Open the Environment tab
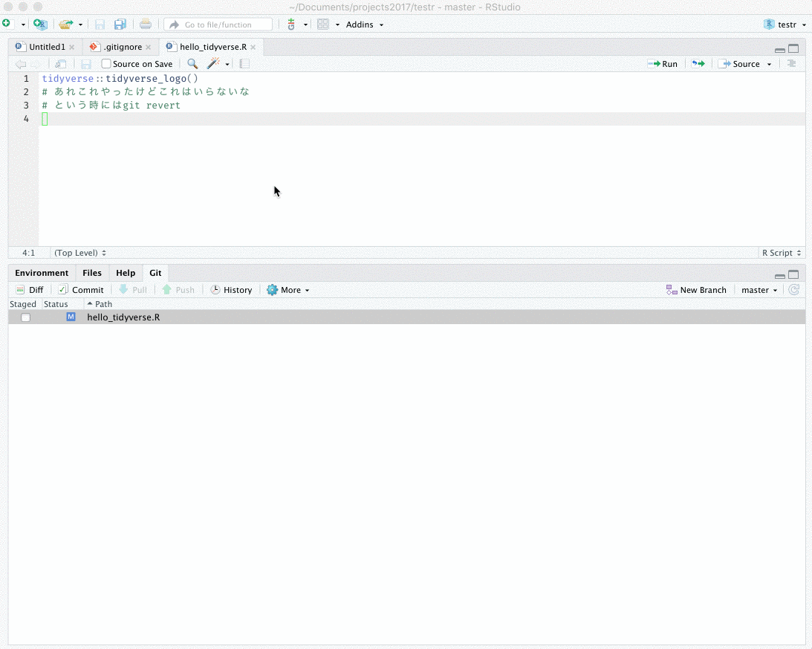812x649 pixels. click(41, 272)
